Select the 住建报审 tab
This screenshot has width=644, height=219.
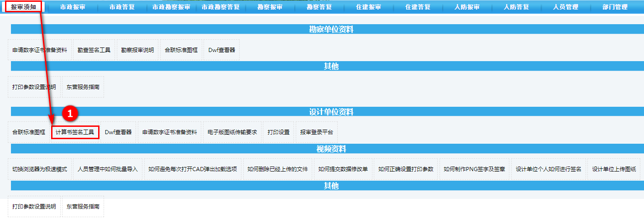point(368,7)
